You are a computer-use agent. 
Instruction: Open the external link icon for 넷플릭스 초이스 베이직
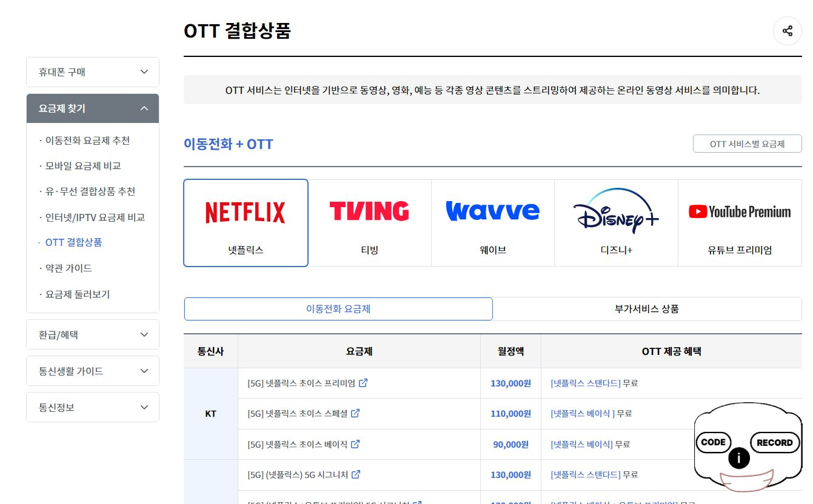[x=355, y=444]
